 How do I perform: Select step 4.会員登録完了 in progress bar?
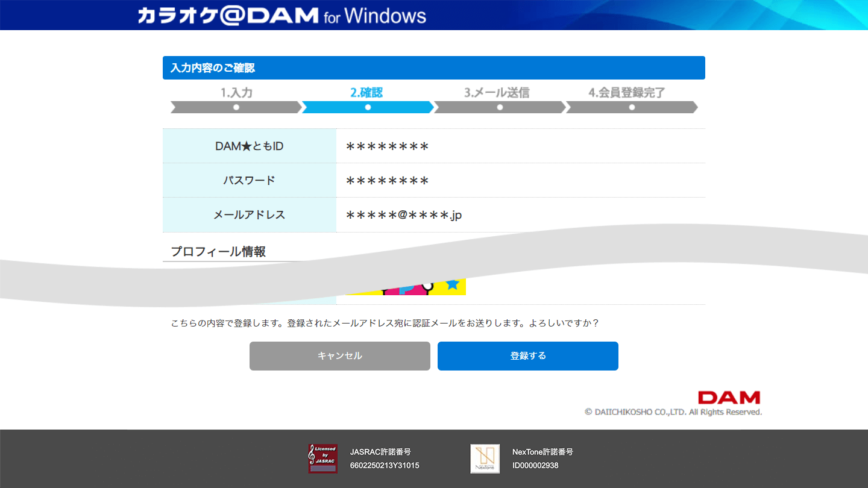632,101
